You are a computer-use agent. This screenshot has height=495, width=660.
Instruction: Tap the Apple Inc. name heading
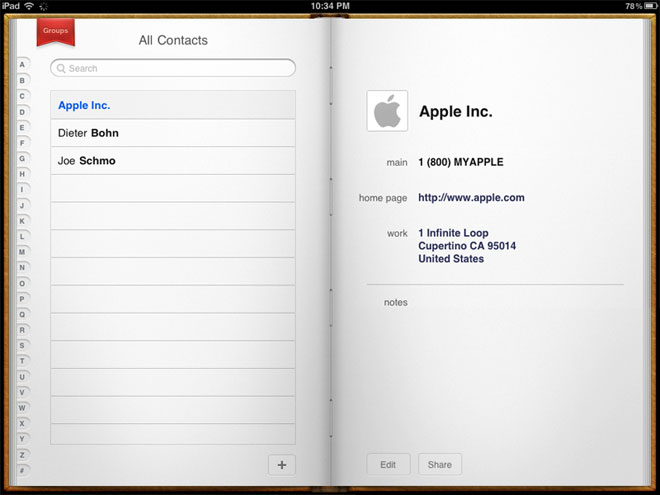pyautogui.click(x=455, y=112)
